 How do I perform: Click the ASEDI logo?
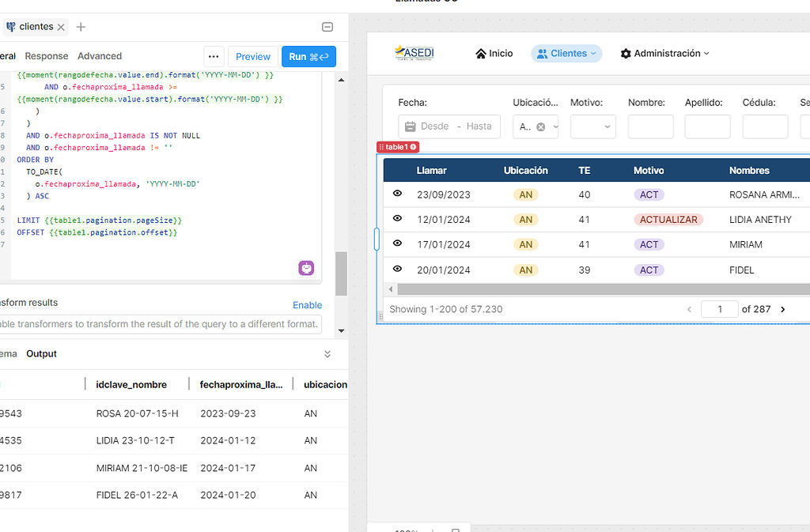[414, 53]
